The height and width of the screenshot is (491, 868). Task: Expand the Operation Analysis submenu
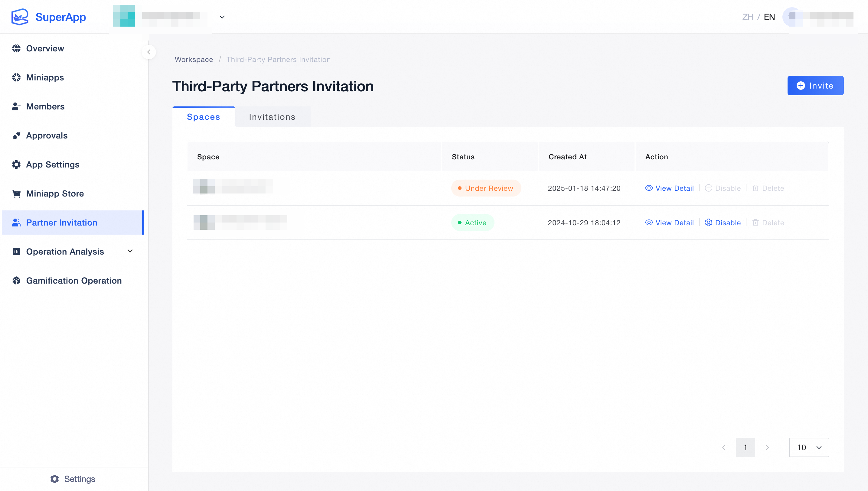pos(130,251)
